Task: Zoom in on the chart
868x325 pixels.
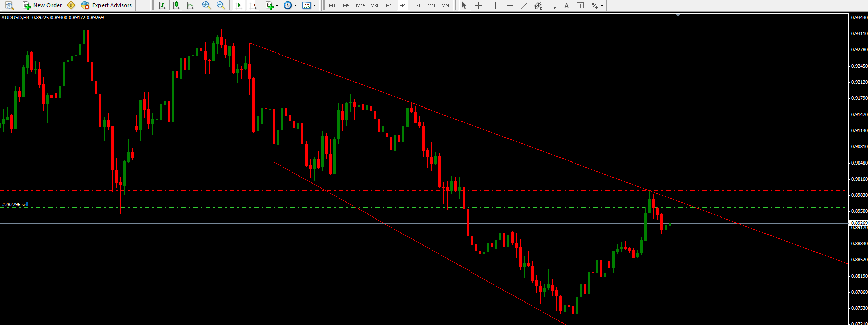Action: [x=206, y=5]
